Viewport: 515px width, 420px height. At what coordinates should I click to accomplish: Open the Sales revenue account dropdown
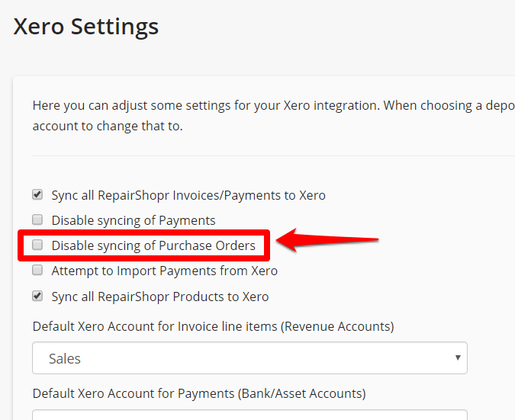249,358
